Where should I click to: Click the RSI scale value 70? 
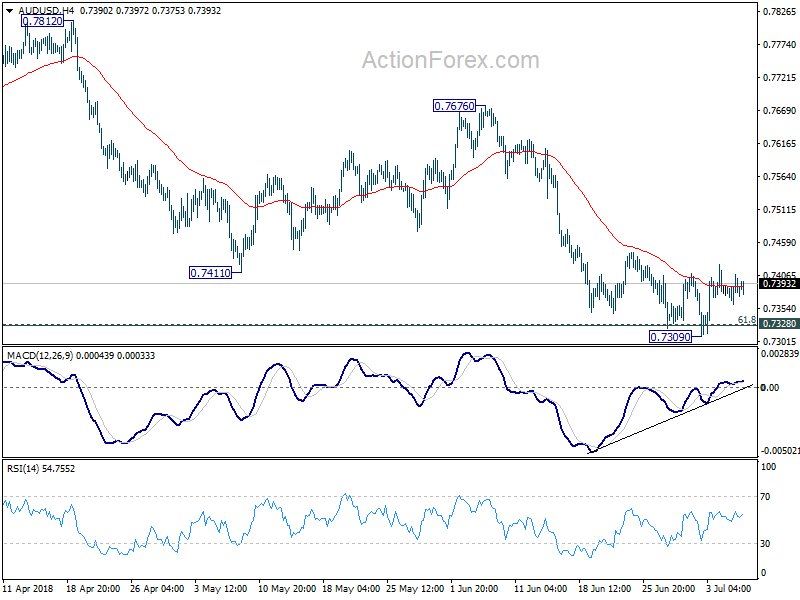[x=765, y=496]
